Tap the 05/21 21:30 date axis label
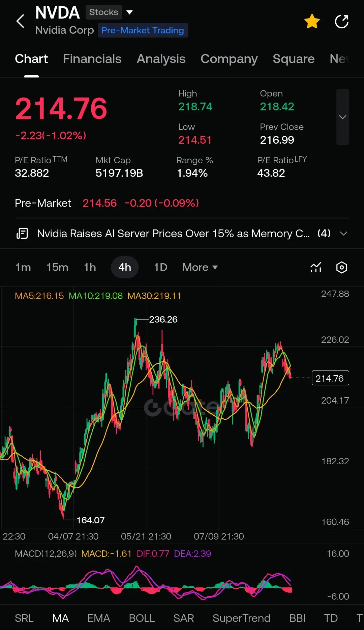This screenshot has height=630, width=364. coord(146,536)
